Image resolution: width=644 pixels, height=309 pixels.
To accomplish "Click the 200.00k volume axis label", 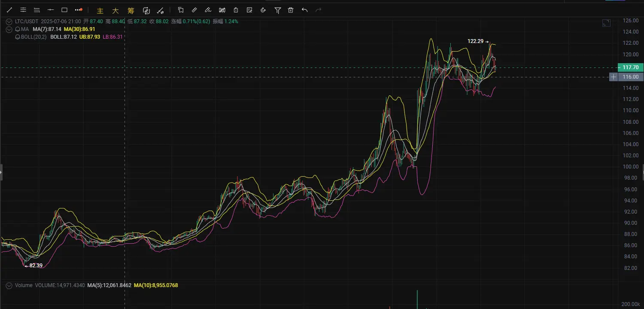I will point(630,303).
